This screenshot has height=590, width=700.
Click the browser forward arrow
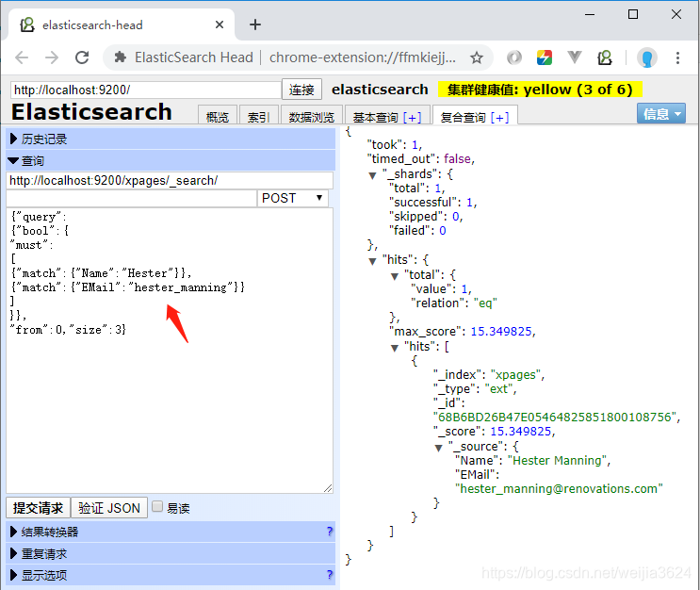[x=52, y=57]
